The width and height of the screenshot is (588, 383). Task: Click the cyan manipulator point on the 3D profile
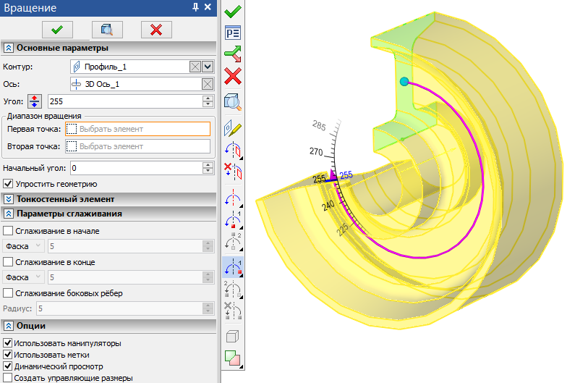coord(404,82)
